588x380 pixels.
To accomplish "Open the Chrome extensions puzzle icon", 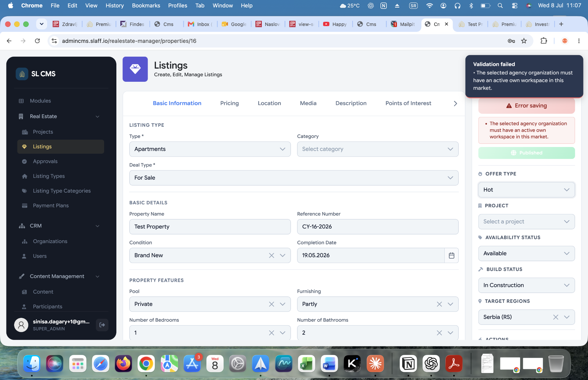I will tap(544, 41).
